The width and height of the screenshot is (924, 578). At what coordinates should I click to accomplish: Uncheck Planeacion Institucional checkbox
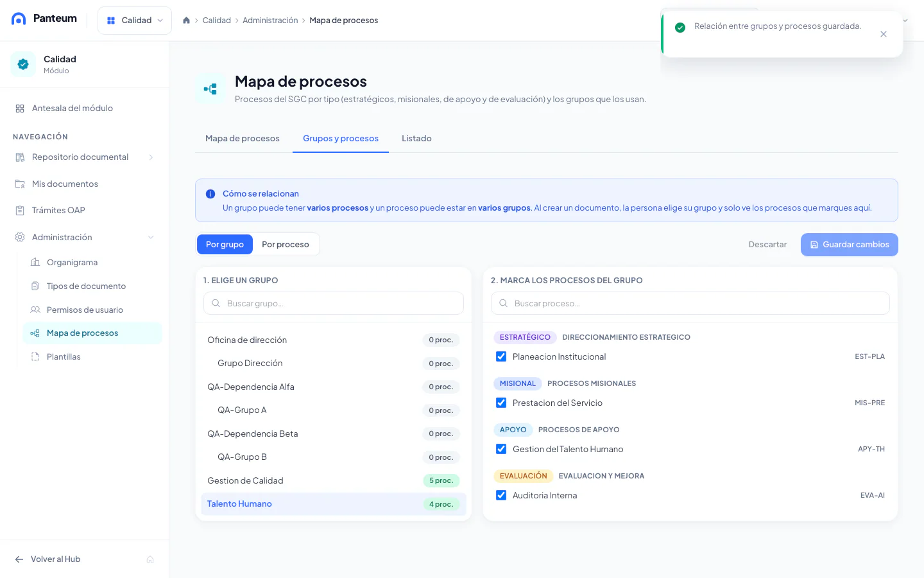[501, 357]
